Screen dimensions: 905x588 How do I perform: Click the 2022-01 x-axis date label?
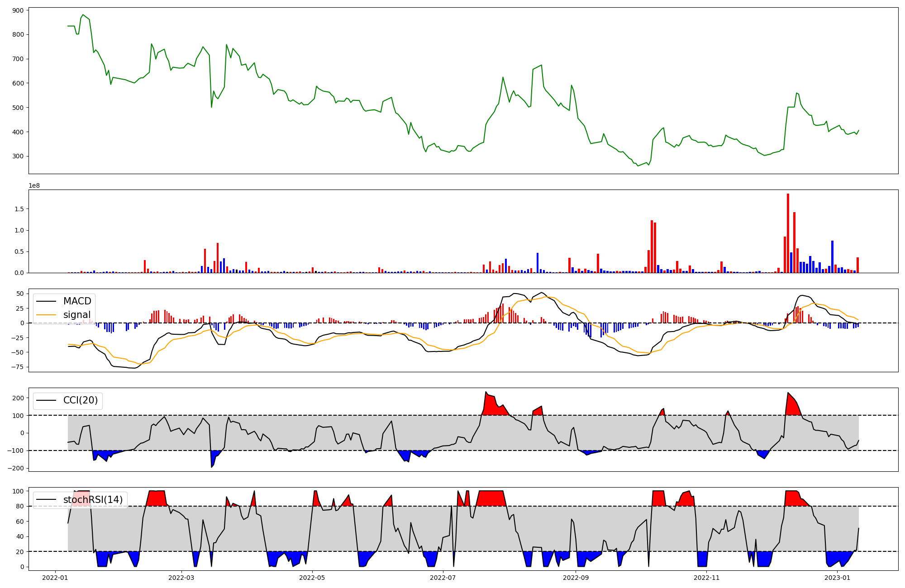[x=55, y=578]
